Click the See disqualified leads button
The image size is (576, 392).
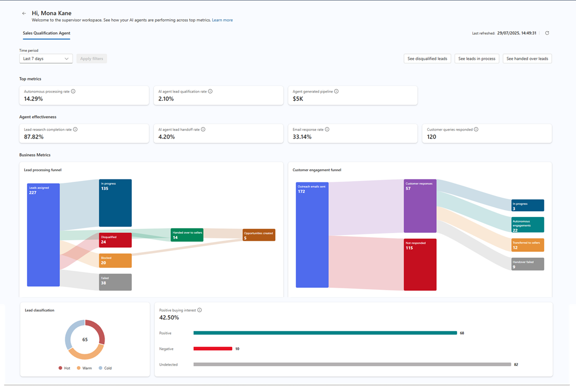coord(427,59)
